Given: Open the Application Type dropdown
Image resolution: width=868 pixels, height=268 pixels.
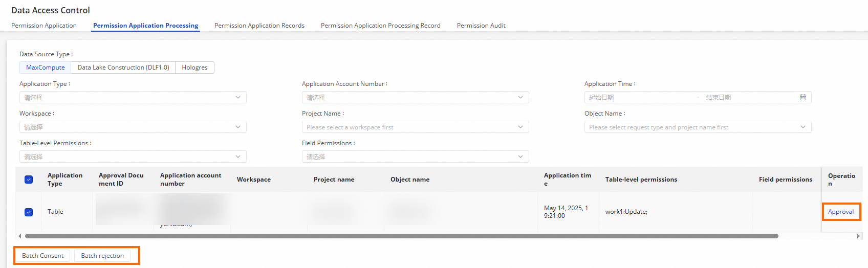Looking at the screenshot, I should tap(133, 97).
